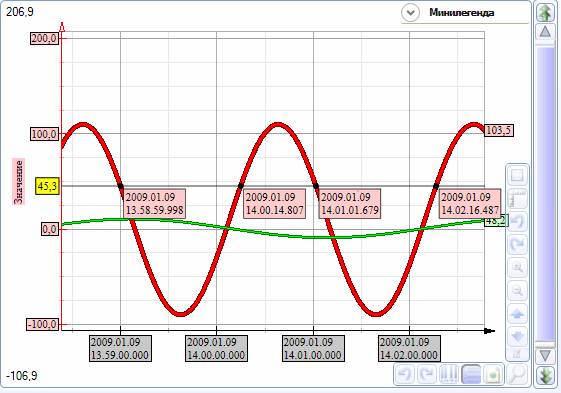Click the gray down triangle of the scrollbar

pyautogui.click(x=545, y=355)
